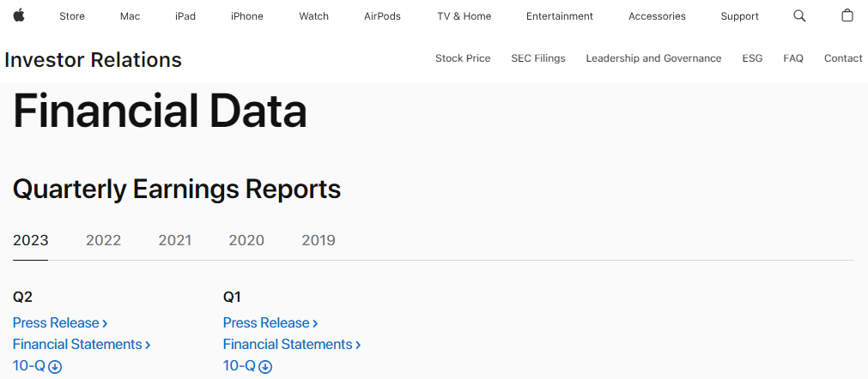Click the Apple logo icon
Screen dimensions: 868x379
coord(19,15)
